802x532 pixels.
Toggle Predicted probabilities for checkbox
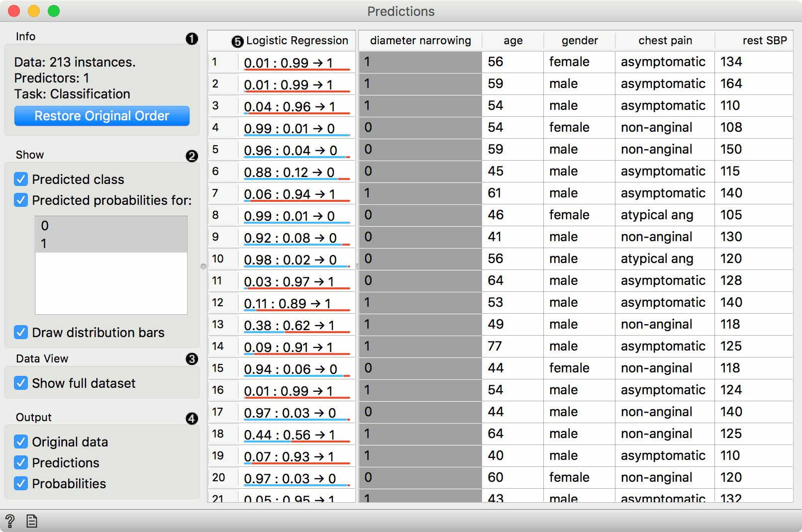point(21,200)
